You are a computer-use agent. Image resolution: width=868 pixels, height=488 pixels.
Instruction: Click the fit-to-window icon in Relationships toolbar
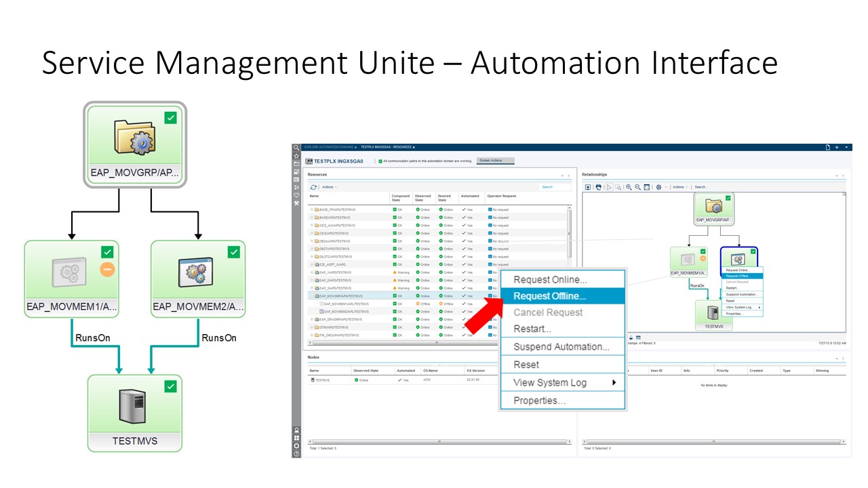click(x=647, y=186)
